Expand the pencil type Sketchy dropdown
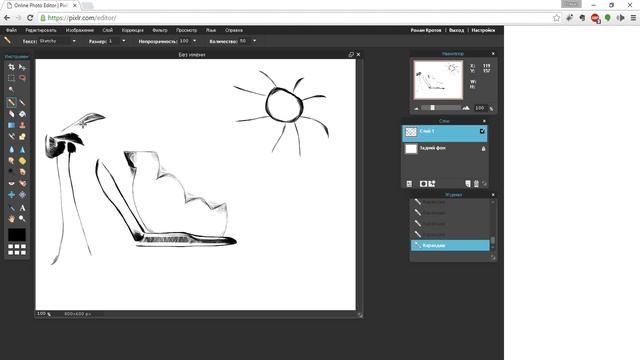Screen dimensions: 640x360 pyautogui.click(x=74, y=41)
